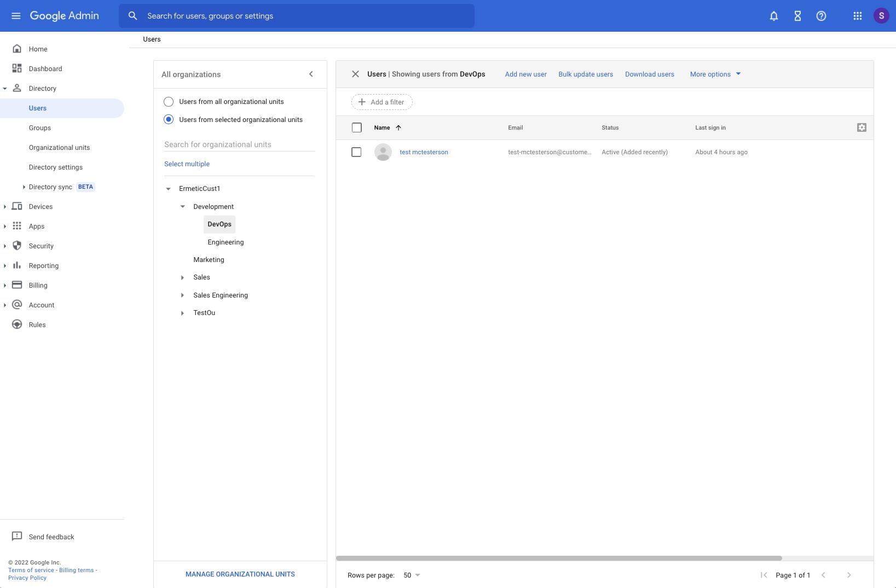Open the More options dropdown
This screenshot has width=896, height=588.
click(714, 74)
